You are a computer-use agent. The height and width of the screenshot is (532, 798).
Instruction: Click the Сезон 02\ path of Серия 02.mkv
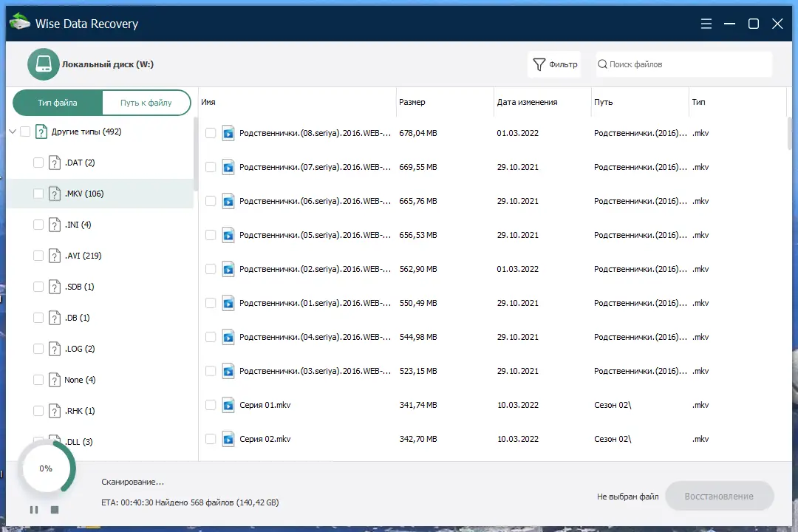(613, 440)
